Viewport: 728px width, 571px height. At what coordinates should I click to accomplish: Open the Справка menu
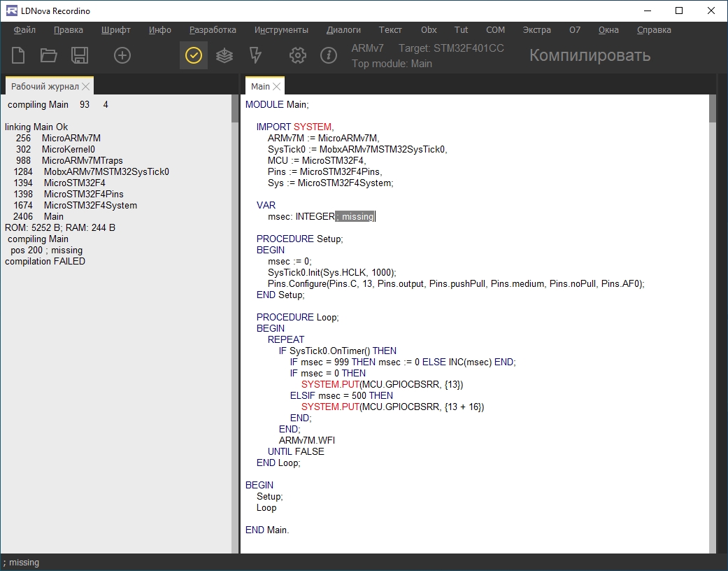click(654, 30)
